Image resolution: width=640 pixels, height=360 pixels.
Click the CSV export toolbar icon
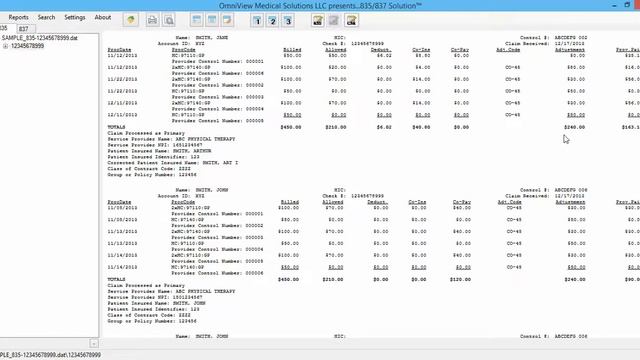[351, 20]
